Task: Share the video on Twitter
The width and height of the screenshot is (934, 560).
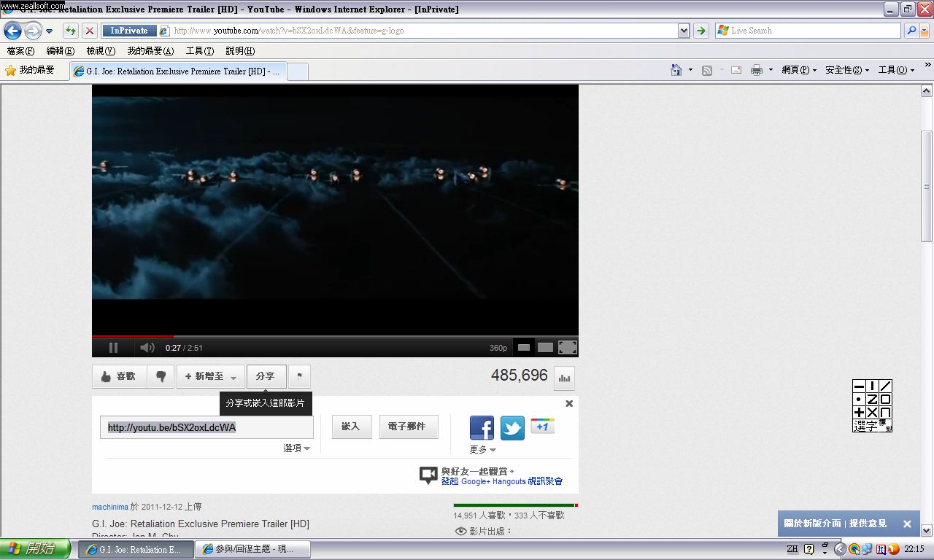Action: tap(512, 427)
